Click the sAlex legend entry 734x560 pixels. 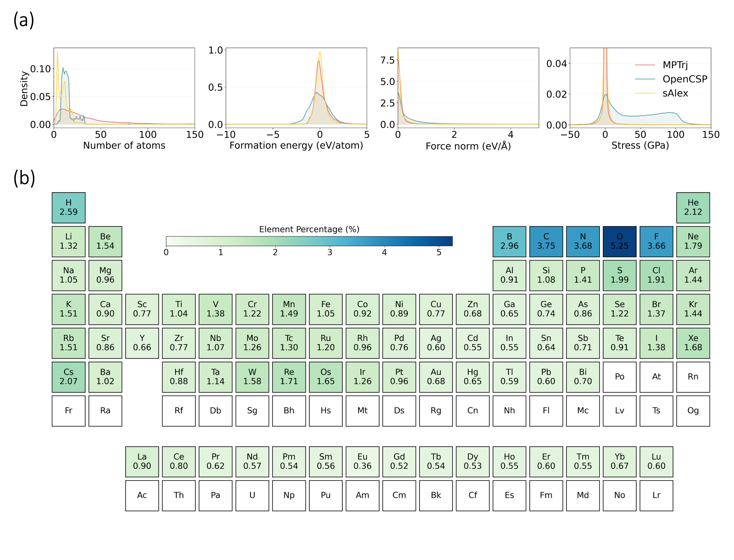[675, 93]
